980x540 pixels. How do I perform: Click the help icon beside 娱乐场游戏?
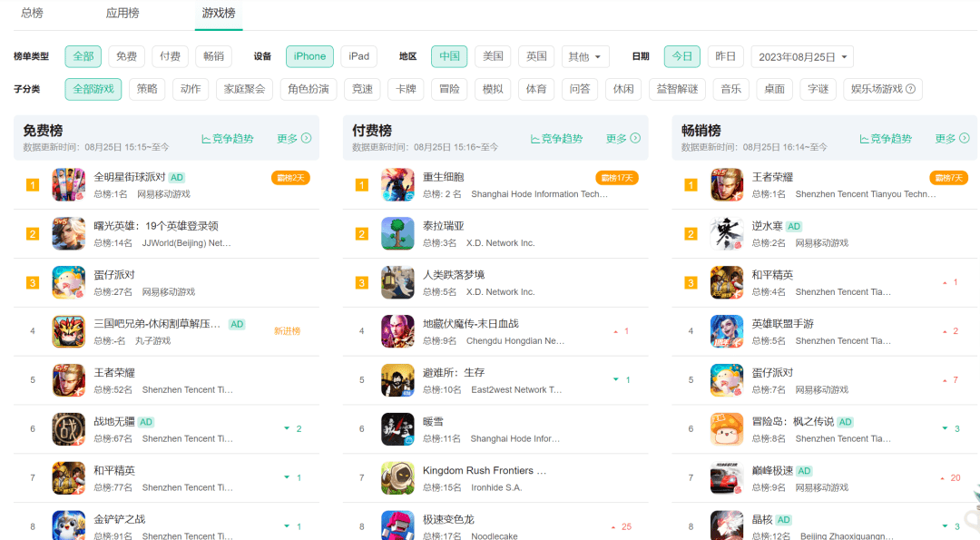(x=911, y=89)
